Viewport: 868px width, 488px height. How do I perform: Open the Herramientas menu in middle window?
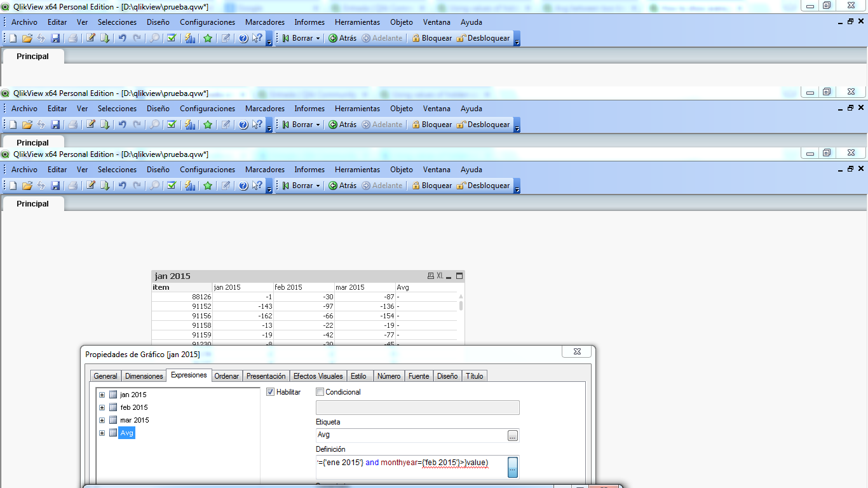[x=358, y=109]
